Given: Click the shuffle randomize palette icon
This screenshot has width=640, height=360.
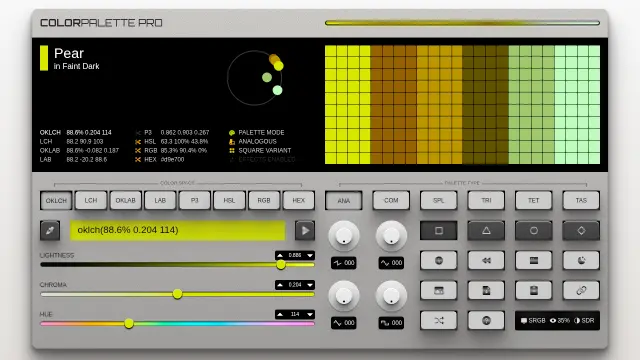Looking at the screenshot, I should click(439, 321).
